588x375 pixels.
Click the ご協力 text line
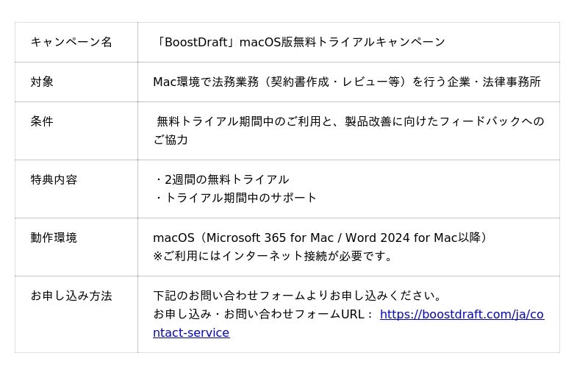171,140
